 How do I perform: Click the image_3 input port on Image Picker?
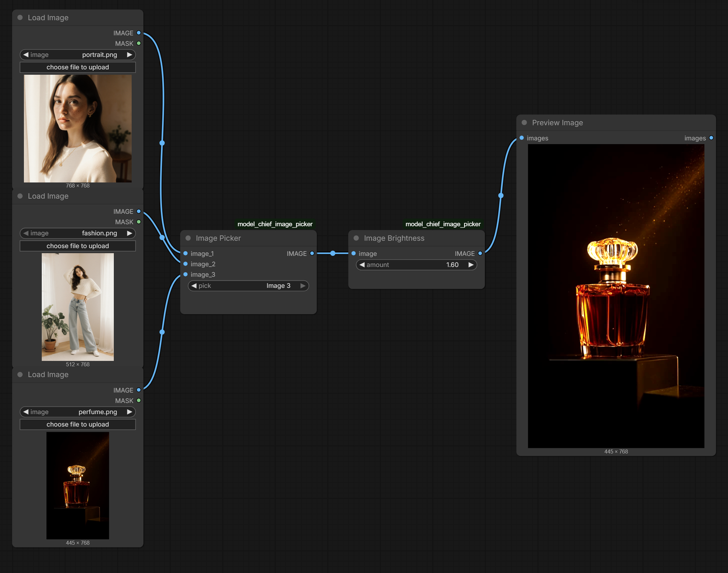pyautogui.click(x=186, y=275)
